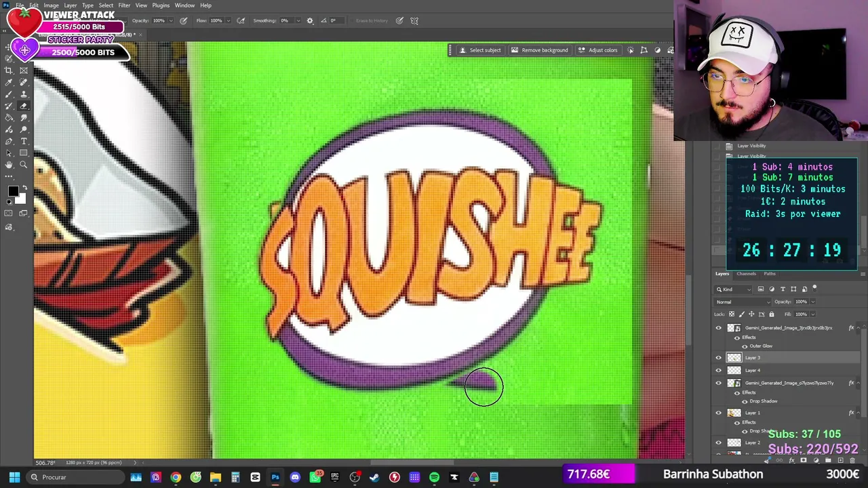Screen dimensions: 868x488
Task: Select the Eyedropper tool
Action: pyautogui.click(x=9, y=82)
